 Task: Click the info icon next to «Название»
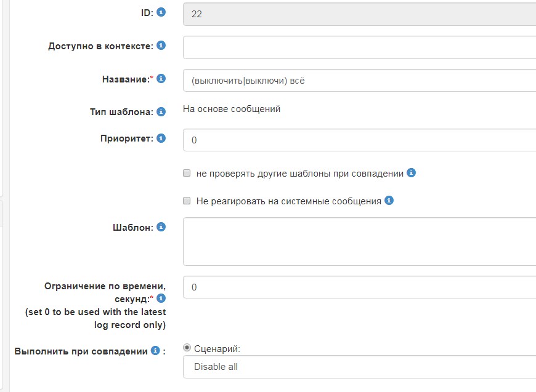pyautogui.click(x=161, y=78)
